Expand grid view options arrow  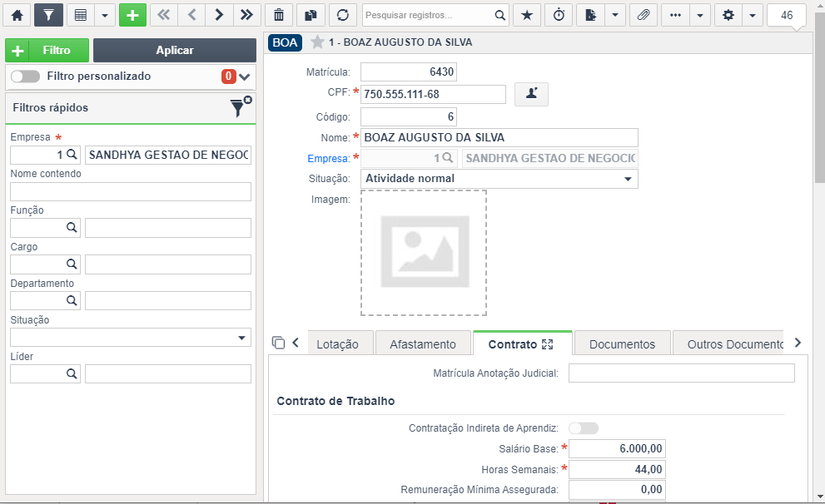click(x=105, y=15)
